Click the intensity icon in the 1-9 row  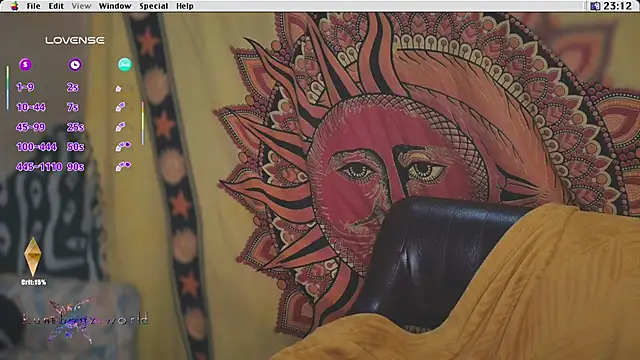[x=118, y=88]
